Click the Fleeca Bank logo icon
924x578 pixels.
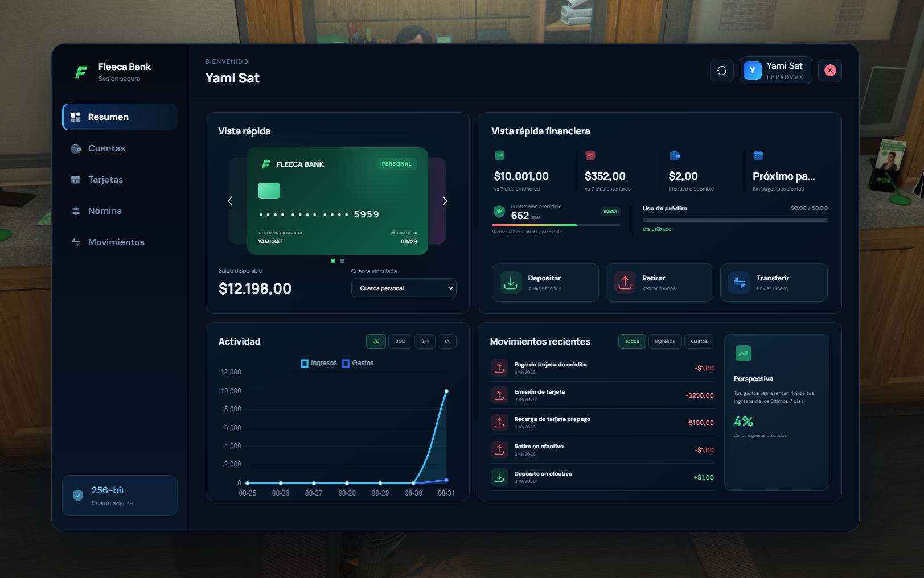[x=81, y=72]
